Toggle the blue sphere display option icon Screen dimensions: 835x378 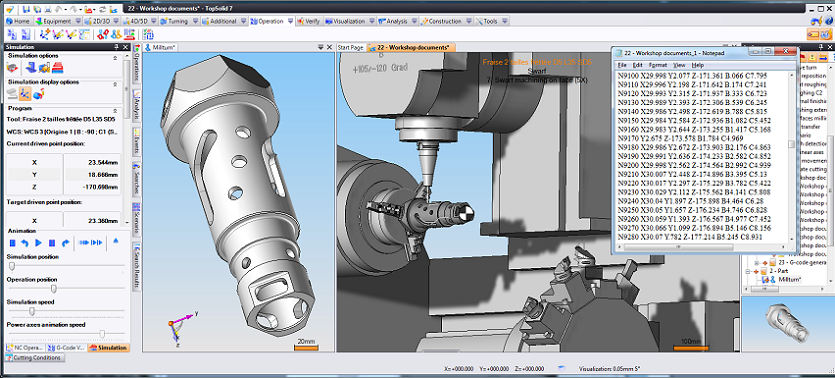tap(38, 94)
